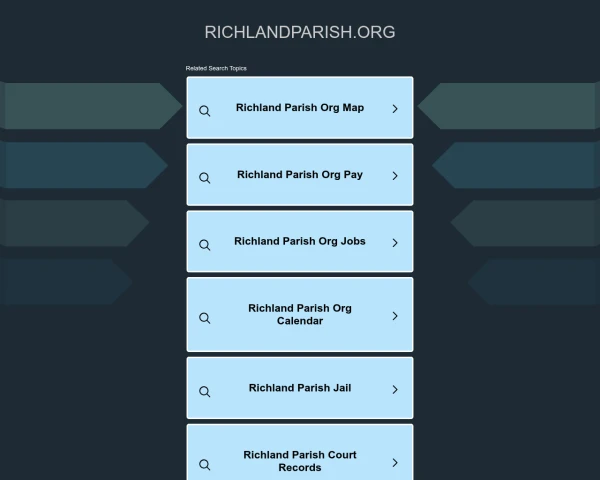Click chevron arrow on Richland Parish Org Map
This screenshot has height=480, width=600.
tap(395, 109)
